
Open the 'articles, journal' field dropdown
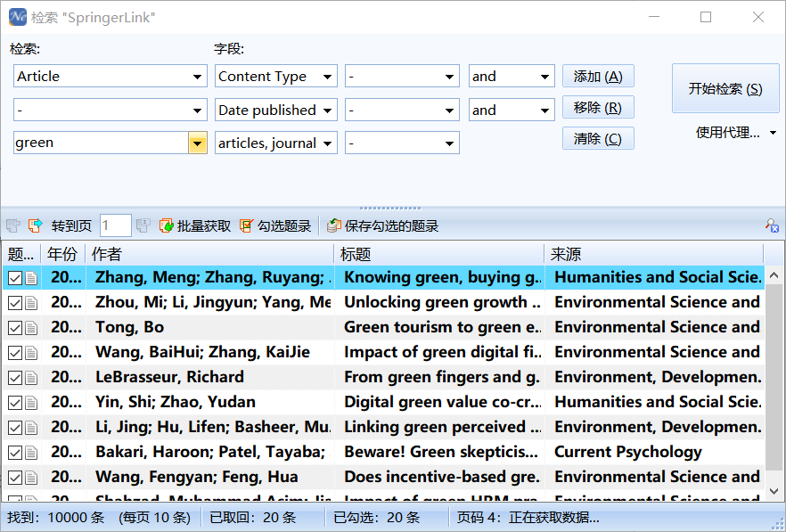(x=327, y=143)
